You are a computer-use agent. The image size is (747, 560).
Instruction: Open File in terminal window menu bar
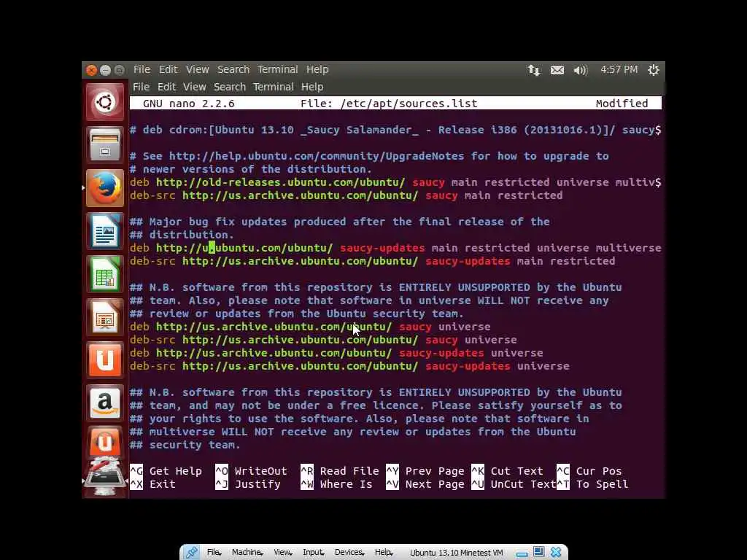pyautogui.click(x=141, y=87)
